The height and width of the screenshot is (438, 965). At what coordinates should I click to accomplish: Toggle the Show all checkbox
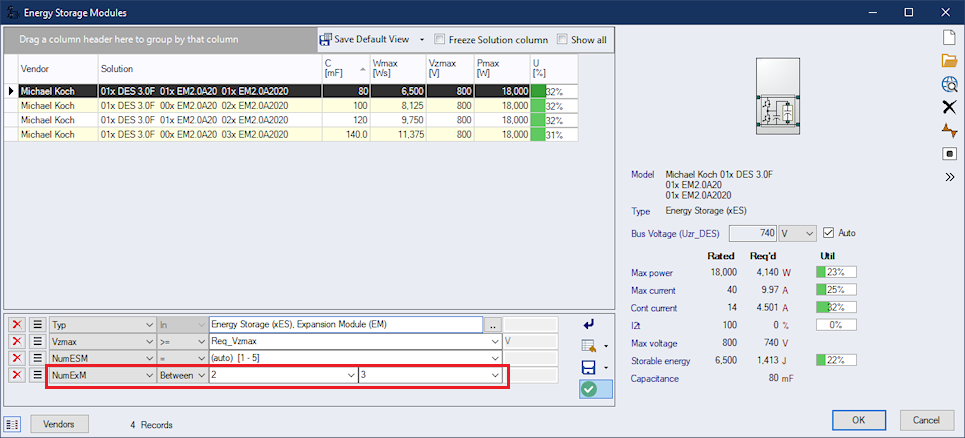click(562, 40)
